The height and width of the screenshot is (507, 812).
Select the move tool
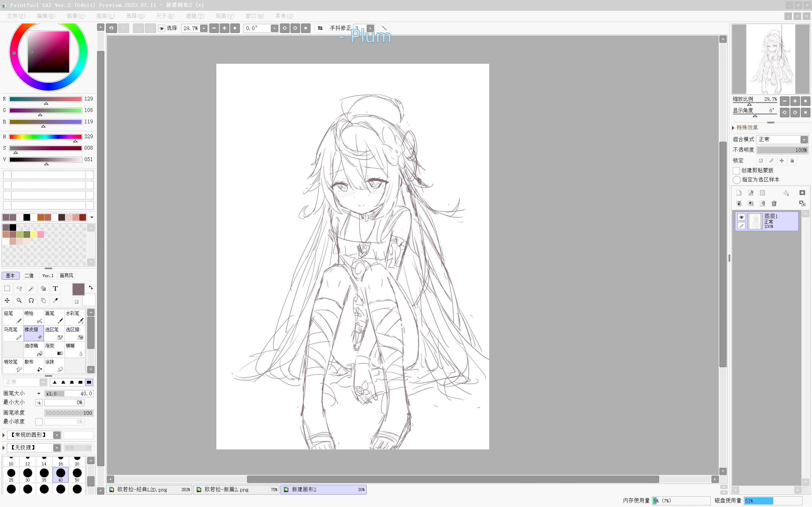[x=7, y=301]
